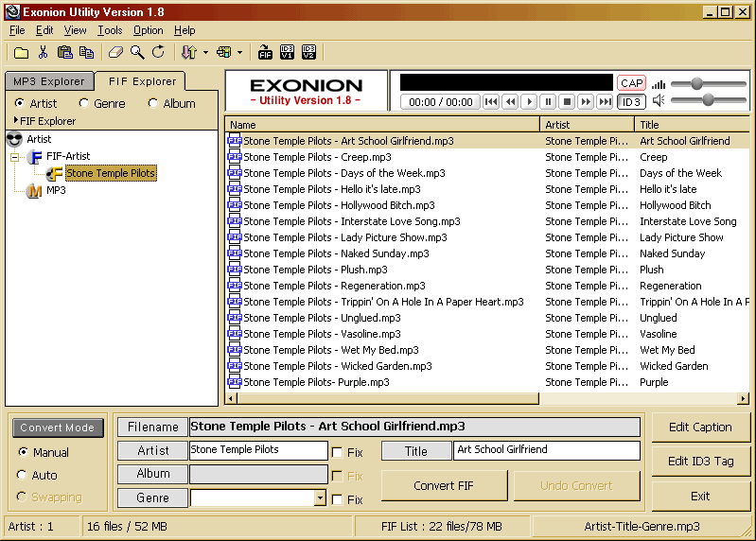Click the open folder toolbar icon
This screenshot has height=541, width=756.
(21, 52)
